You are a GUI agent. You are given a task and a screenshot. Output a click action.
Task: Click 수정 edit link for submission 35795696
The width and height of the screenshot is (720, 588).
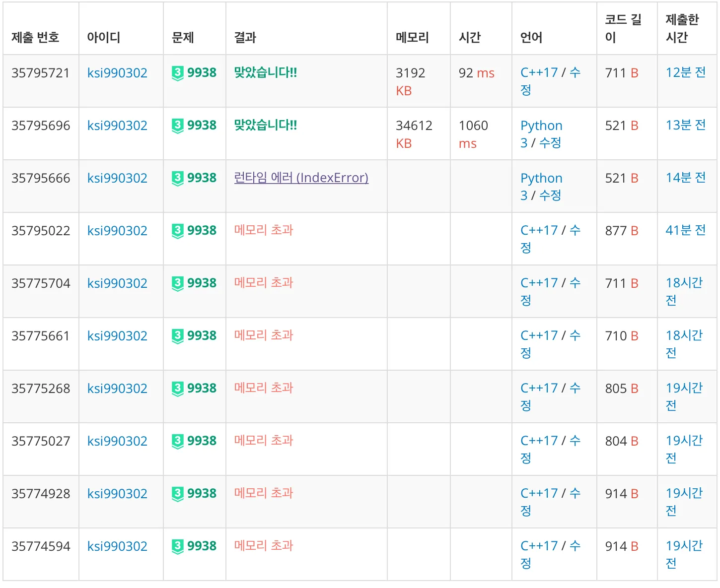pyautogui.click(x=550, y=143)
